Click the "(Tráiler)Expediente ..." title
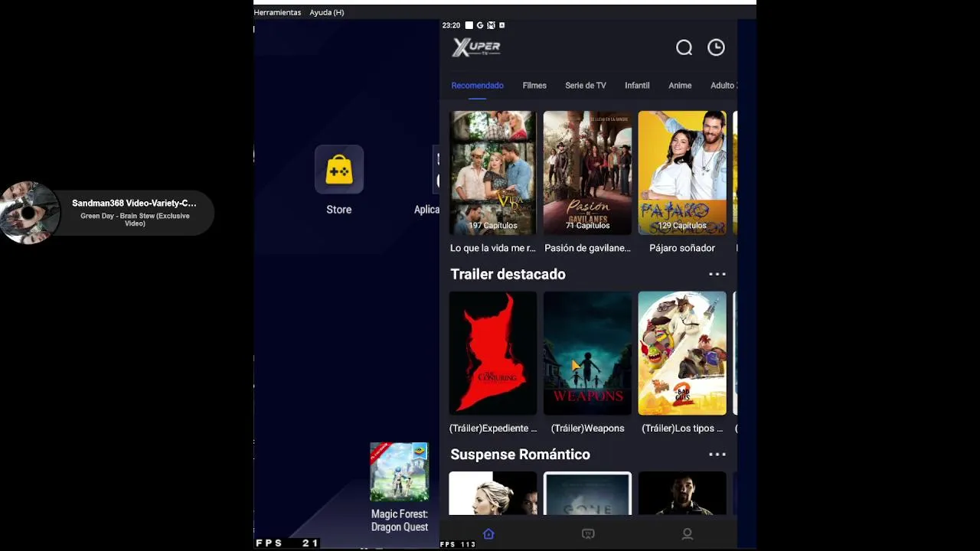Screen dimensions: 980x551 pyautogui.click(x=493, y=429)
